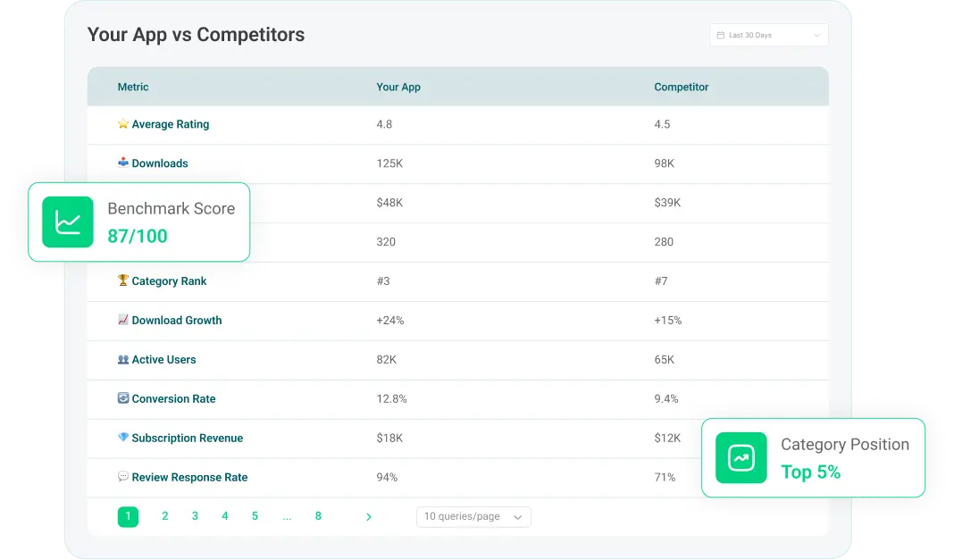Select the Category Rank label
954x560 pixels.
click(169, 281)
